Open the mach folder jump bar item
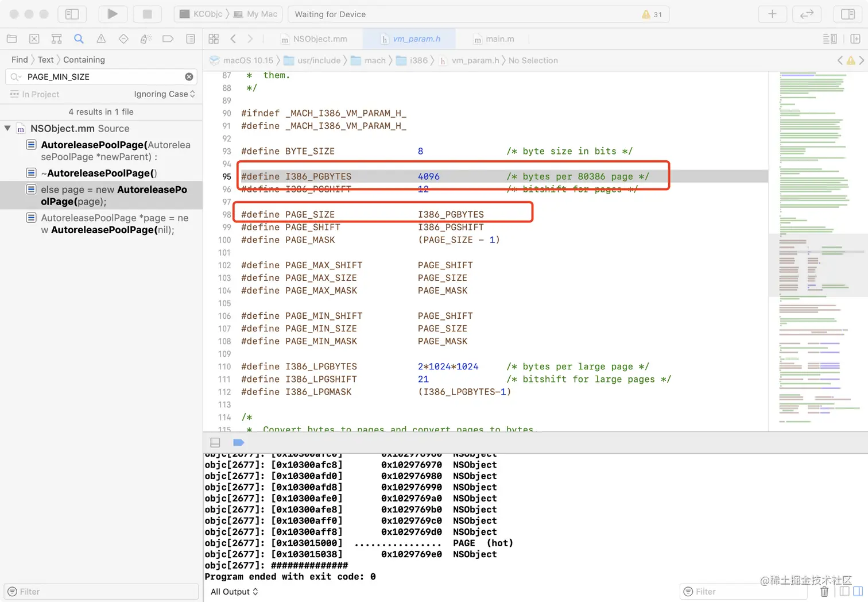The width and height of the screenshot is (868, 602). tap(368, 60)
